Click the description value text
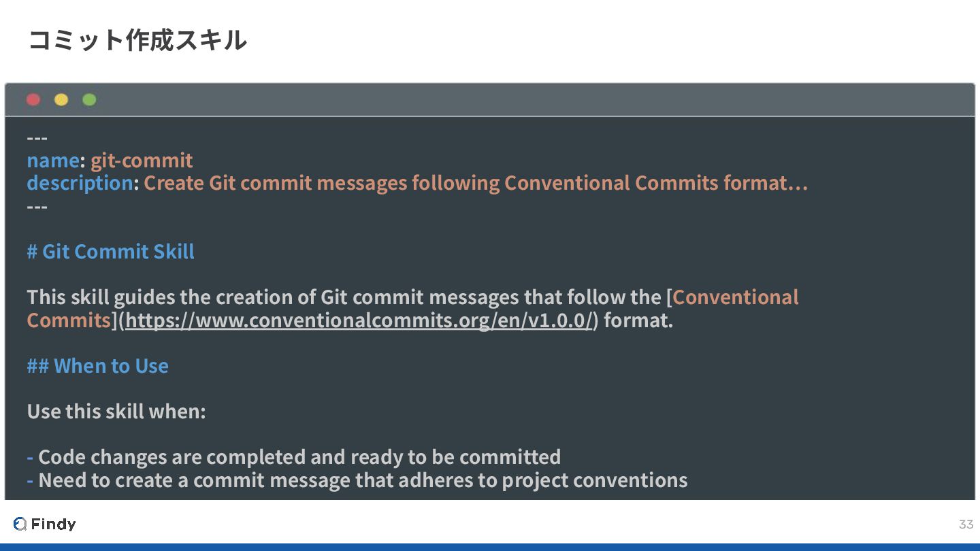This screenshot has height=551, width=980. 476,183
